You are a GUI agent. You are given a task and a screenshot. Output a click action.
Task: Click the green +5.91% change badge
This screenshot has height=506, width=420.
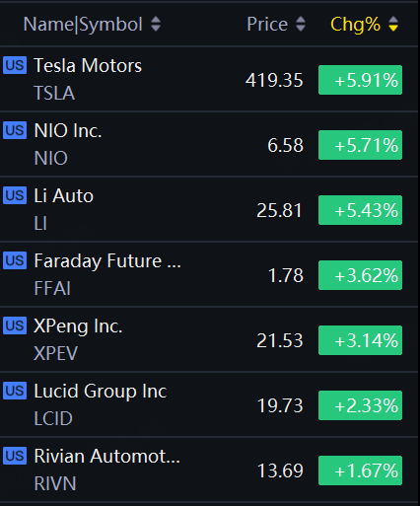pos(360,80)
